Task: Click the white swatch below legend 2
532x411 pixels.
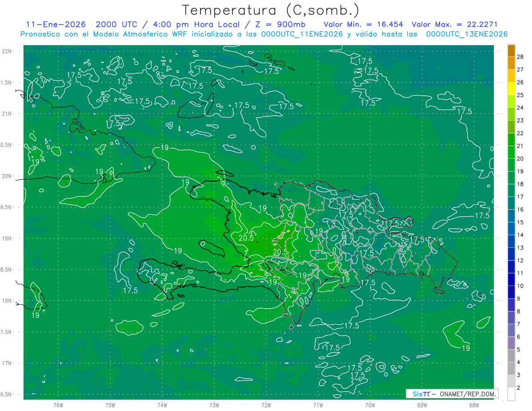Action: point(511,394)
